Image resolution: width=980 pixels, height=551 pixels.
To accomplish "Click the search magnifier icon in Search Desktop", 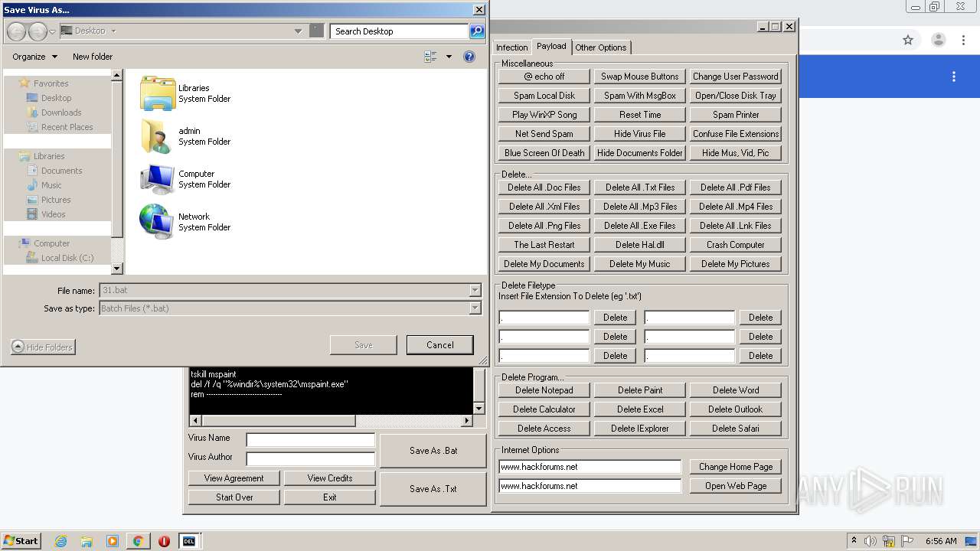I will point(477,31).
